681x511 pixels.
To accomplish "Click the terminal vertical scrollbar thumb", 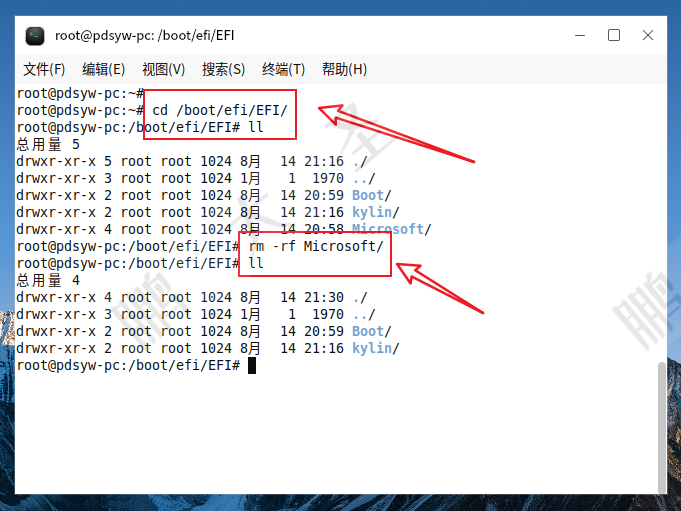I will pos(661,427).
